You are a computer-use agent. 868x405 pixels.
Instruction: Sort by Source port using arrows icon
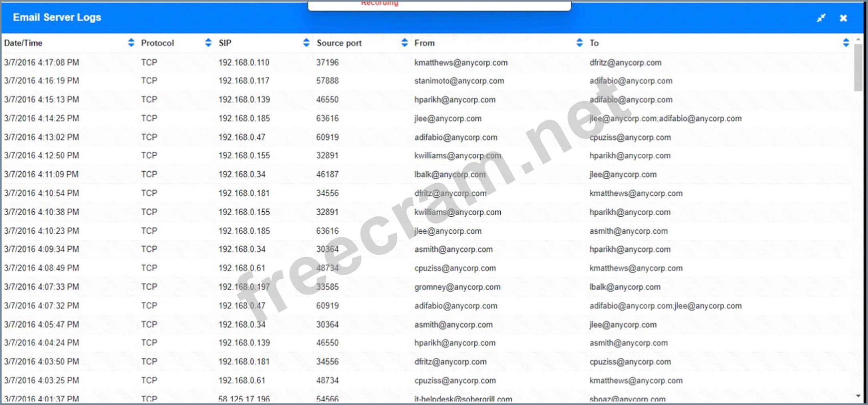pyautogui.click(x=404, y=43)
